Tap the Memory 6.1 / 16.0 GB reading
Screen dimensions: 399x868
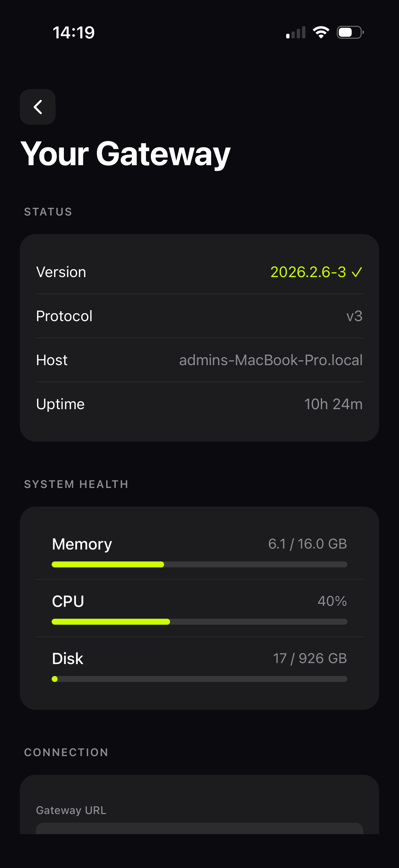(307, 544)
